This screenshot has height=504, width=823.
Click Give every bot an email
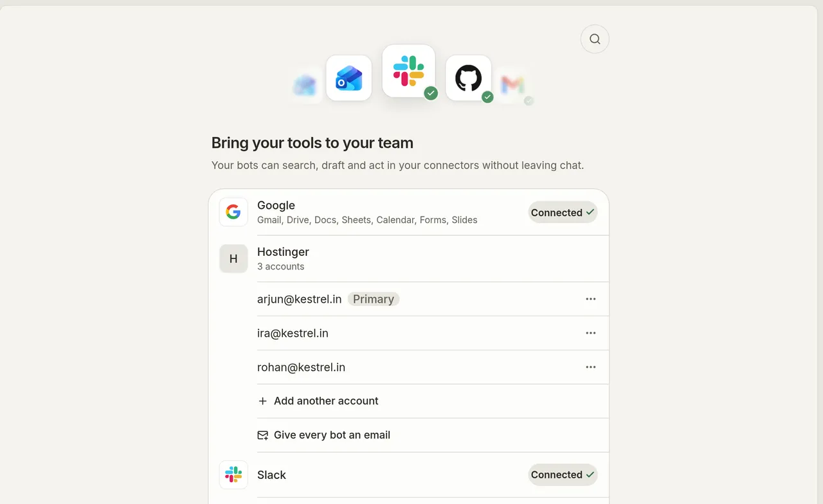click(x=433, y=435)
